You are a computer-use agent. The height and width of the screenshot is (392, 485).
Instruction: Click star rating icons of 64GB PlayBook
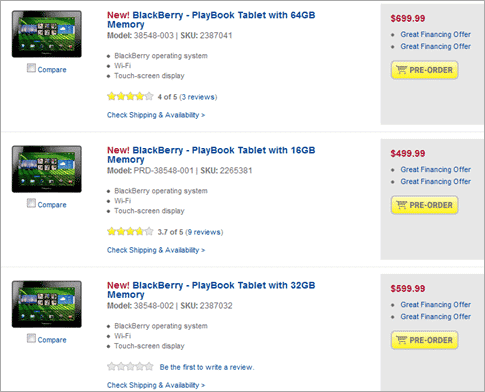(130, 97)
